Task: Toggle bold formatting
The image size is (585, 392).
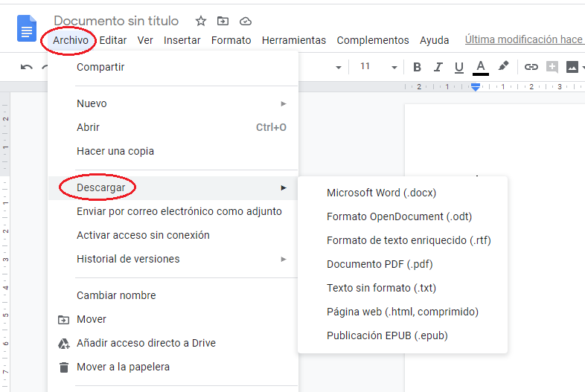Action: [417, 67]
